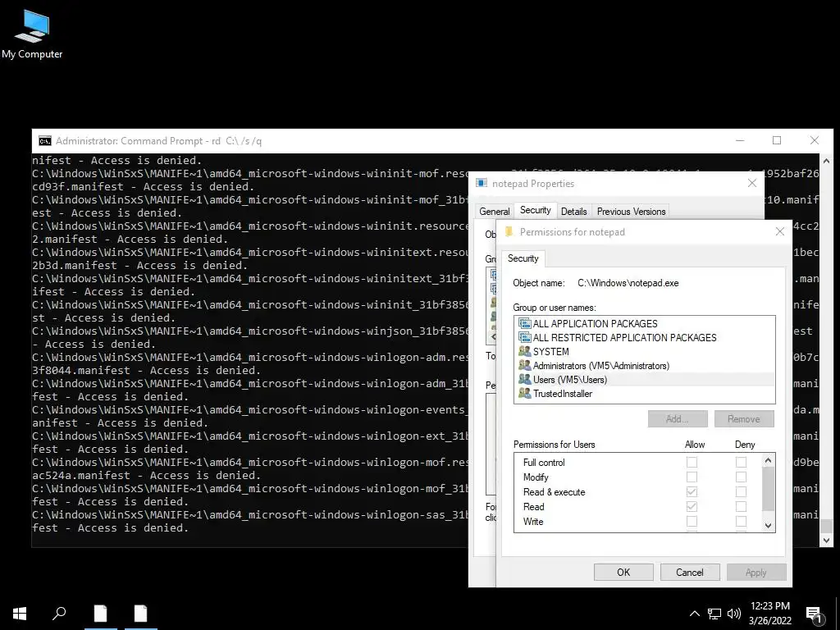
Task: Click permissions list scroll down arrow
Action: [768, 526]
